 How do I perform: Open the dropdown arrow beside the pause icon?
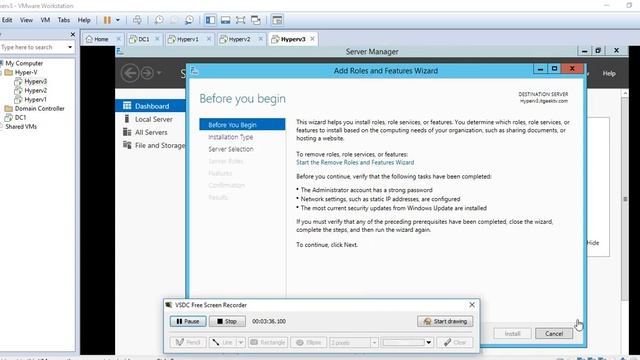[x=118, y=20]
